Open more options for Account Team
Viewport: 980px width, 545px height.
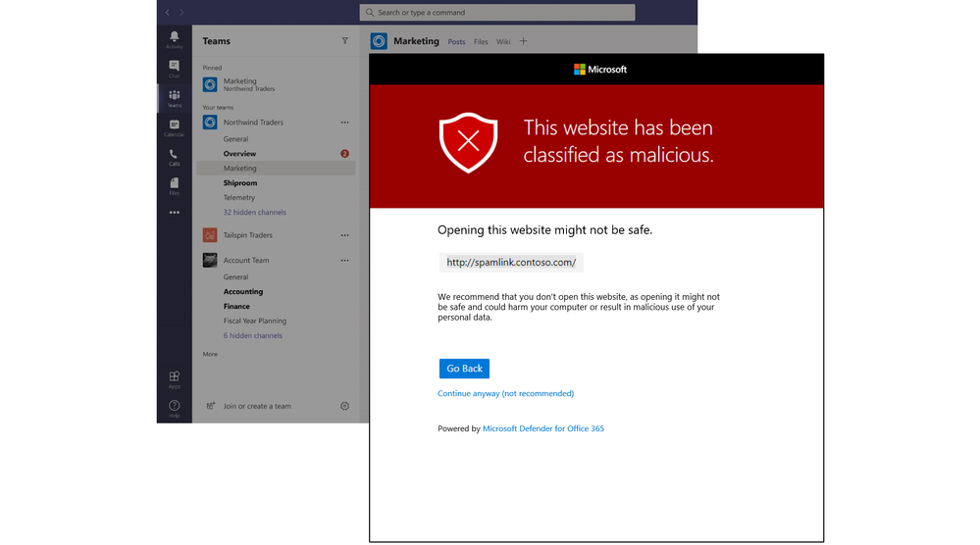tap(344, 261)
